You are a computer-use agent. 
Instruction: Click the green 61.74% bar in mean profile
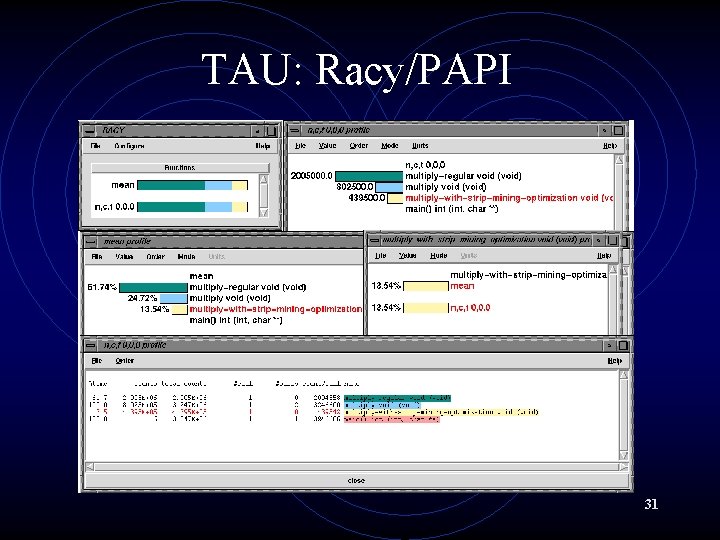[x=153, y=287]
